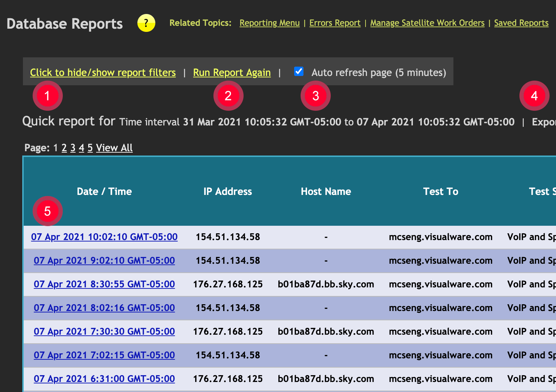
Task: Run the report again
Action: [231, 72]
